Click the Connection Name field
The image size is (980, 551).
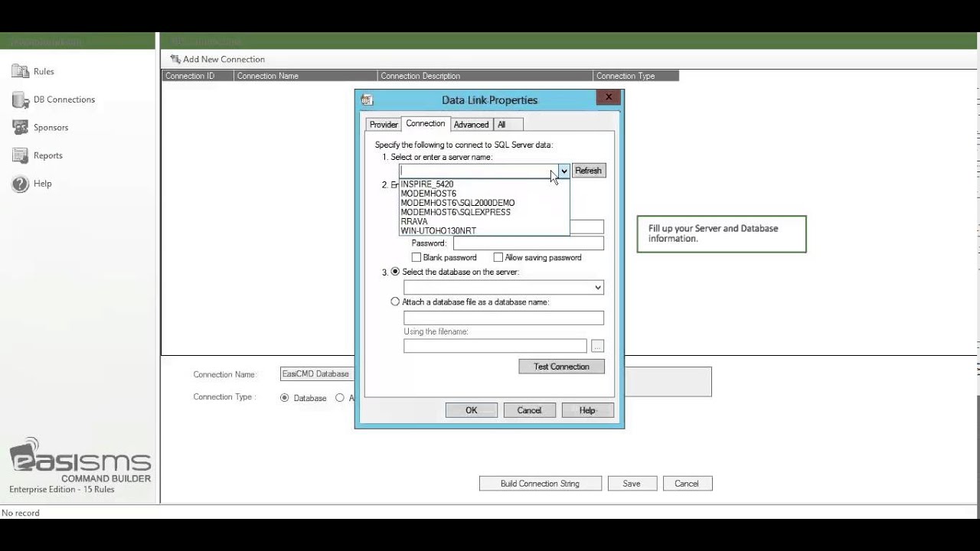[316, 374]
